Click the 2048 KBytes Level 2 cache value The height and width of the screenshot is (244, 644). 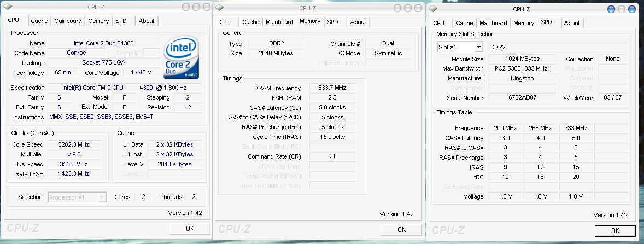174,164
